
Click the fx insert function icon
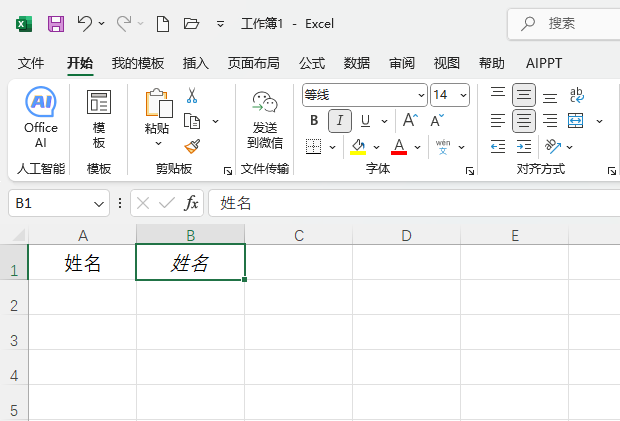pos(191,203)
